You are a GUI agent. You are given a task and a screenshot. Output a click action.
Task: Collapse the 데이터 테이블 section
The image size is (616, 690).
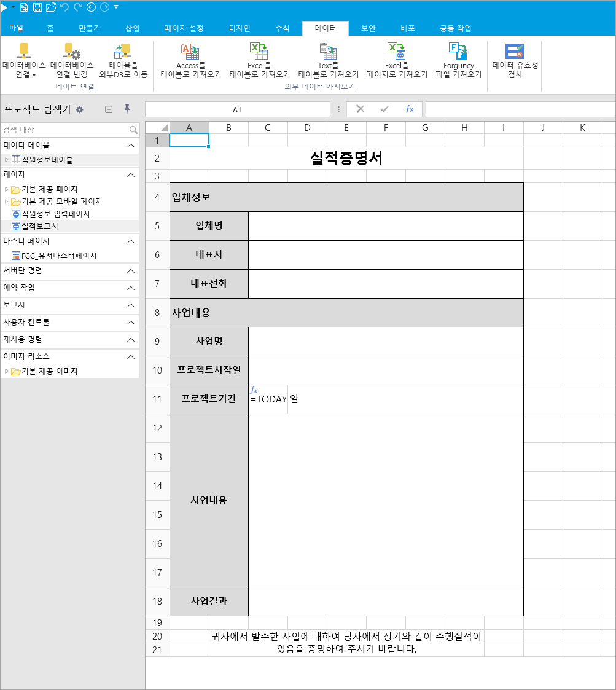click(x=131, y=145)
